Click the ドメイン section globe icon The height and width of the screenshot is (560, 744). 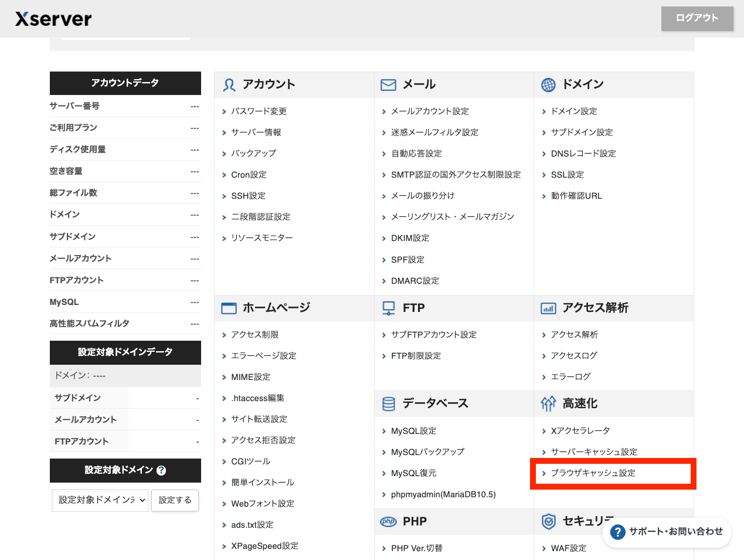pyautogui.click(x=548, y=85)
